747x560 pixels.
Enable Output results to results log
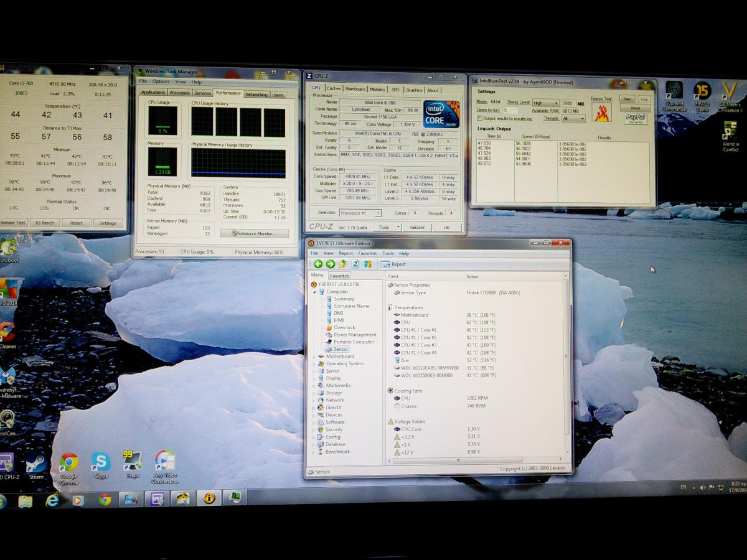(479, 118)
